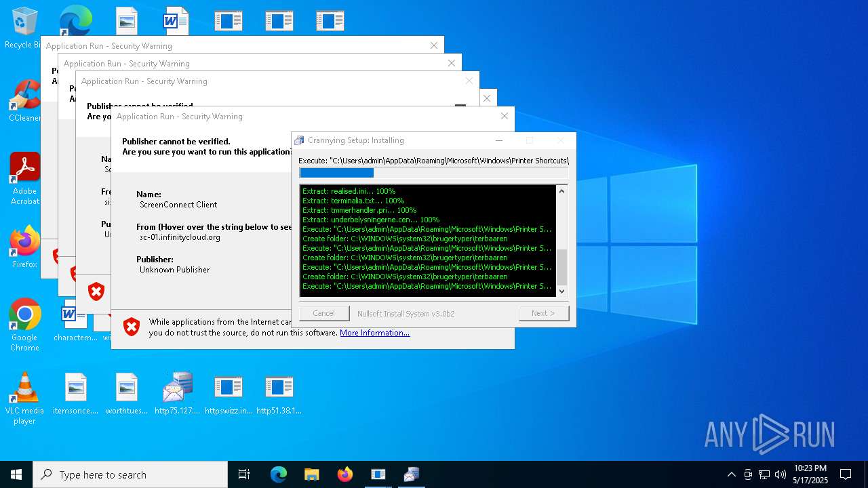Open File Explorer from the taskbar

point(311,474)
